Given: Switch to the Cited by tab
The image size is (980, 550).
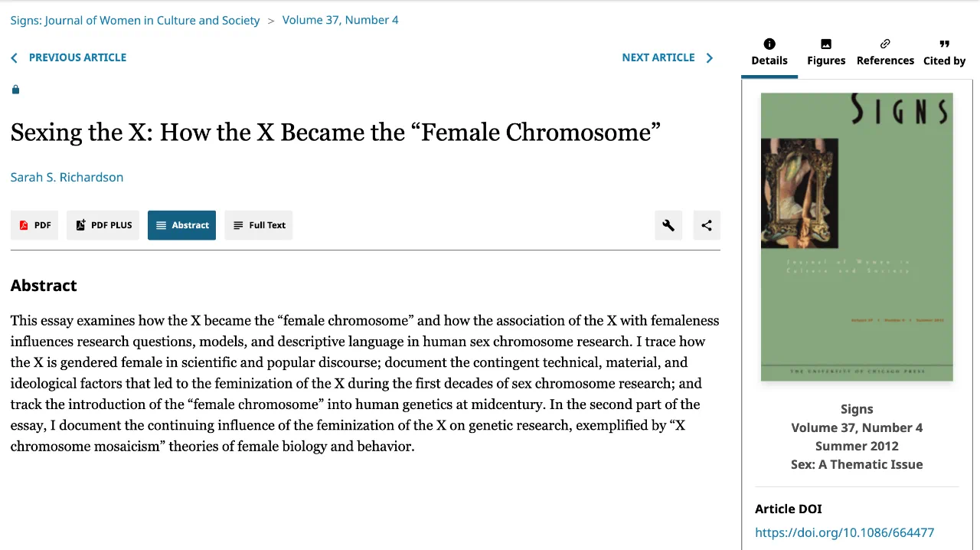Looking at the screenshot, I should (944, 52).
